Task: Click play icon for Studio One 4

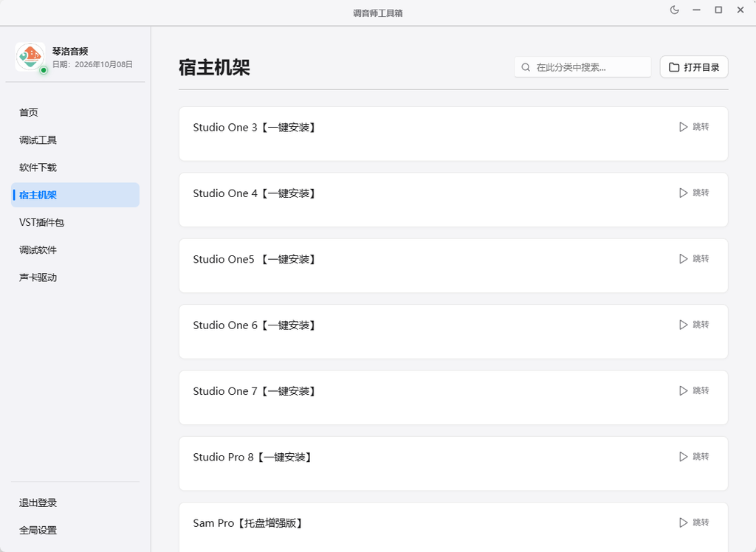Action: coord(683,193)
